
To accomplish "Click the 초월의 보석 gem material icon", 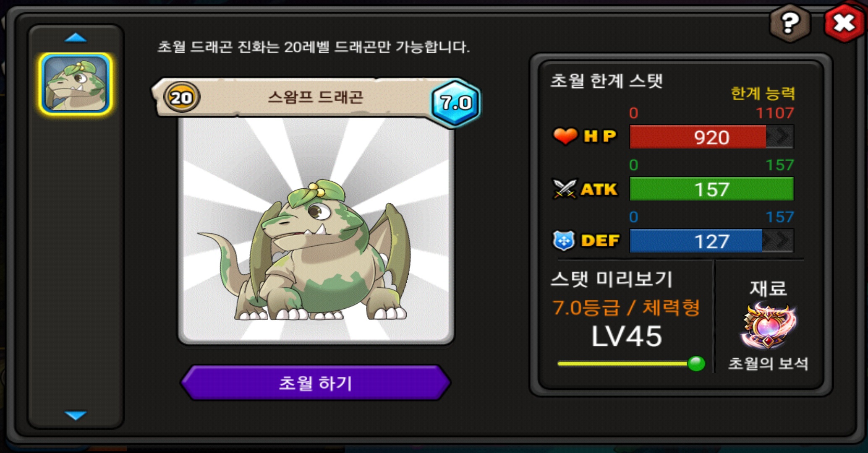I will pos(768,326).
